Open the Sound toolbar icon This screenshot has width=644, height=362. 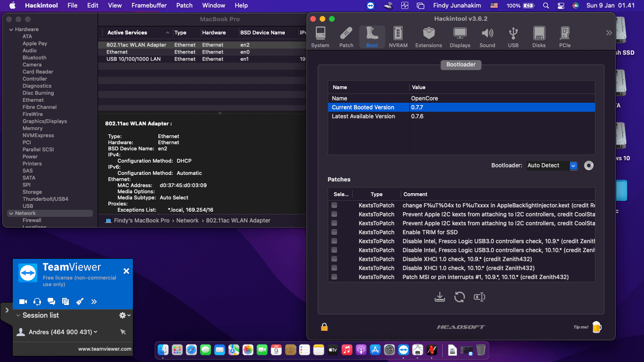point(487,37)
